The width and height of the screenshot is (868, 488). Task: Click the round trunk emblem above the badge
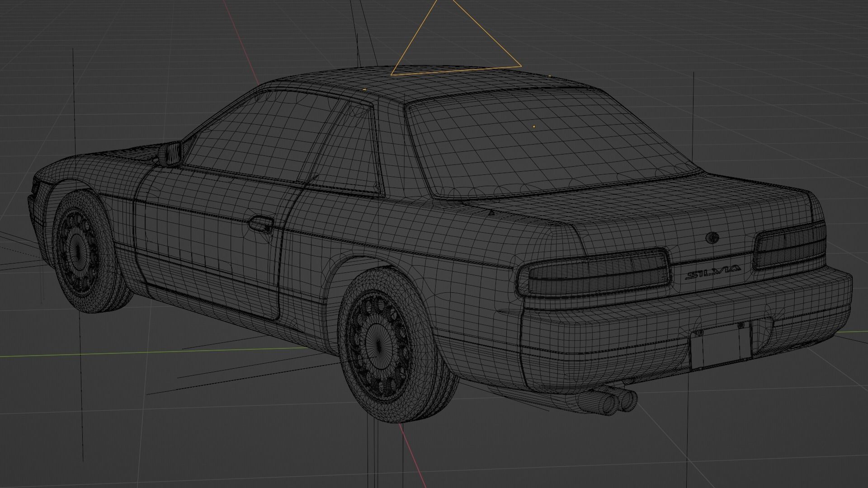point(713,238)
